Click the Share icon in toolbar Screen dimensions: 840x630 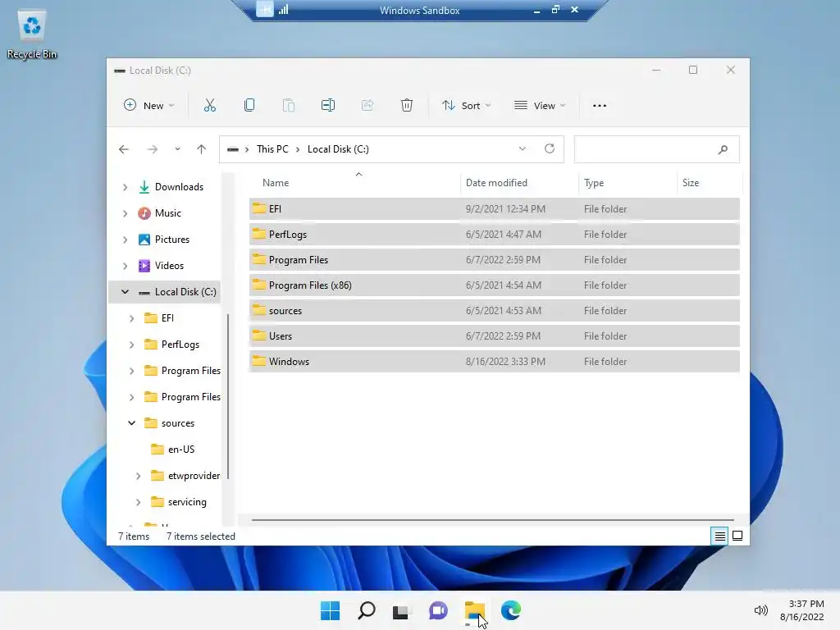pos(367,106)
